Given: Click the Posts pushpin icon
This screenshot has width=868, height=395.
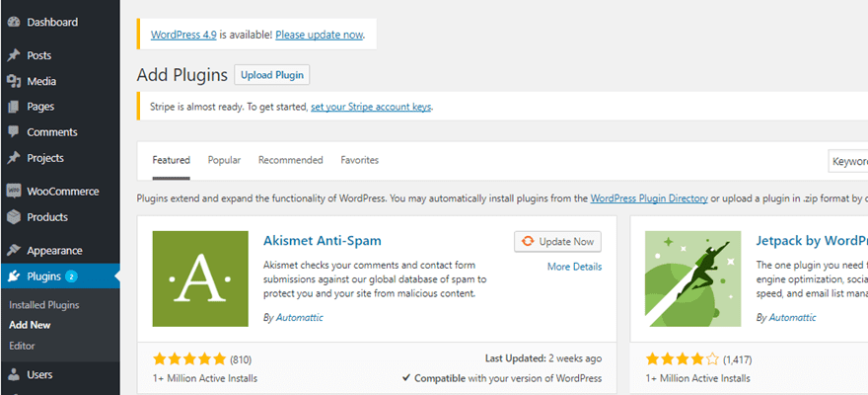Looking at the screenshot, I should (x=14, y=55).
